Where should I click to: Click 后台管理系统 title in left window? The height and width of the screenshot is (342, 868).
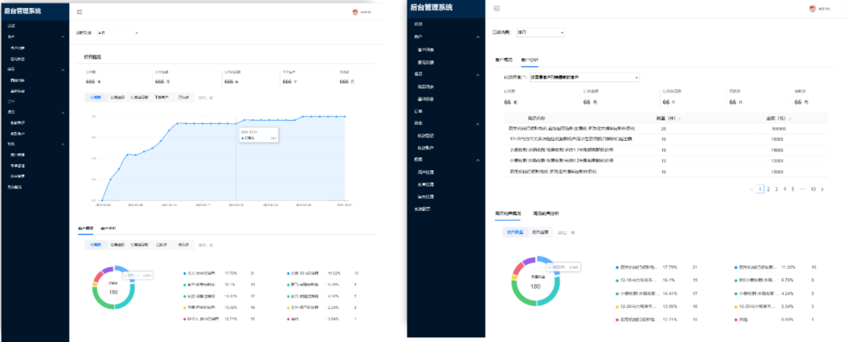click(x=23, y=10)
